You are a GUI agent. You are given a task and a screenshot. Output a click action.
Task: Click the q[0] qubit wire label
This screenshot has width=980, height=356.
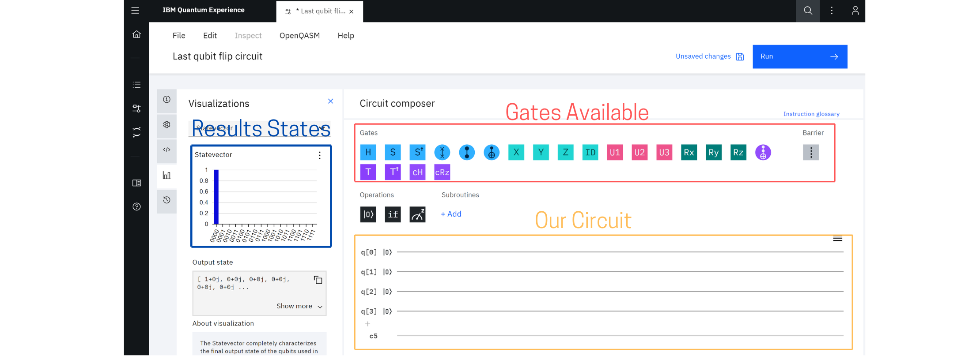pos(369,252)
